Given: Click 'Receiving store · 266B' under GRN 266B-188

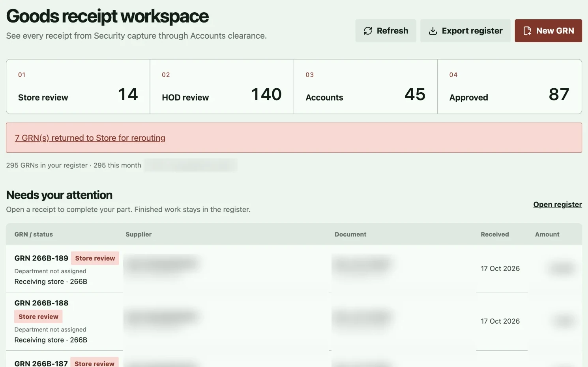Looking at the screenshot, I should (51, 340).
